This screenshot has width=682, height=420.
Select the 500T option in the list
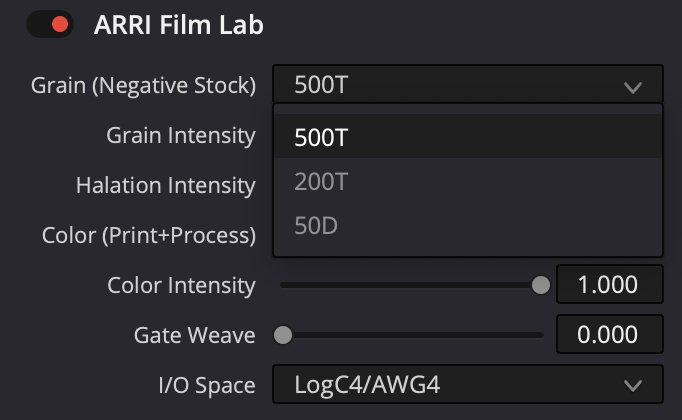coord(467,138)
